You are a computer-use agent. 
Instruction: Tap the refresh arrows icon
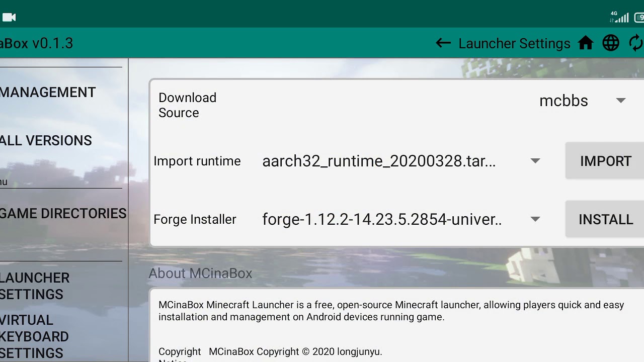click(x=636, y=43)
